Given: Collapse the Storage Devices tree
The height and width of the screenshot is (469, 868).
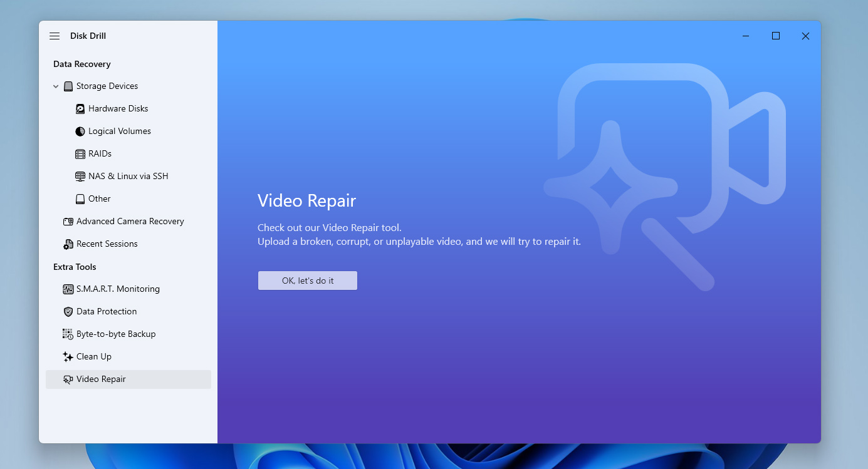Looking at the screenshot, I should click(55, 86).
